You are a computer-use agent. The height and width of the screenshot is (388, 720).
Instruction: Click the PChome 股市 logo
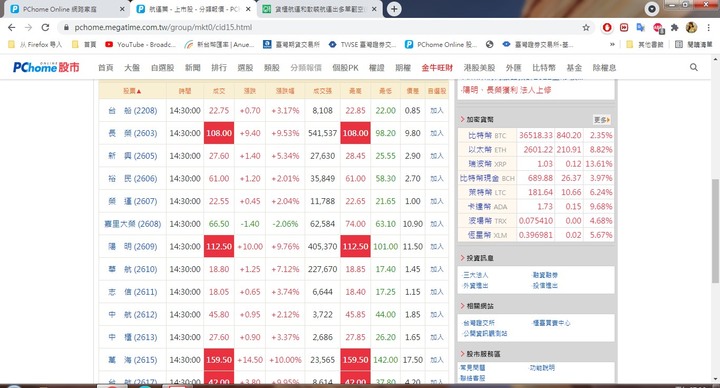coord(46,67)
